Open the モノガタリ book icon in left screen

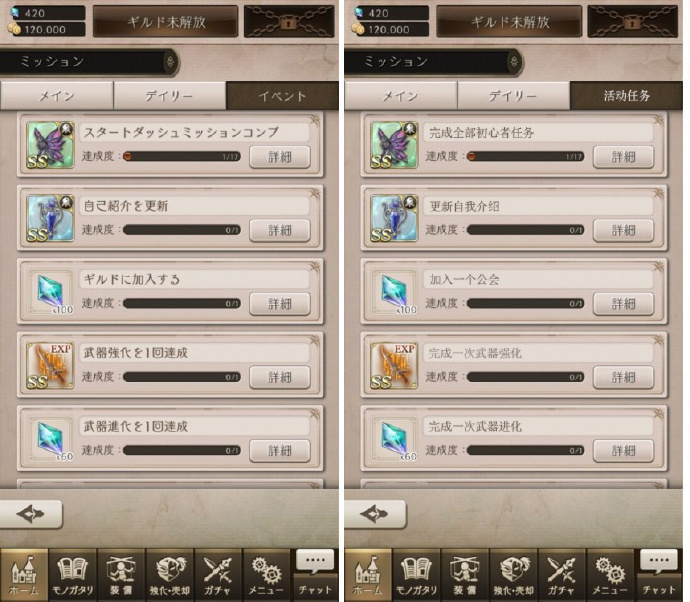(x=73, y=574)
